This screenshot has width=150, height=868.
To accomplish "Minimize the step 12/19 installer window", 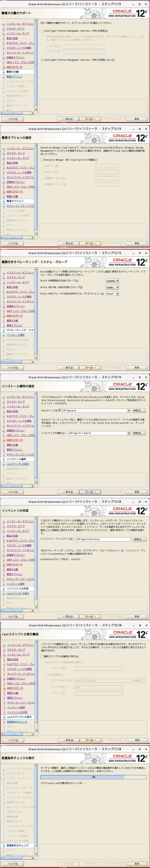I will pyautogui.click(x=133, y=129).
